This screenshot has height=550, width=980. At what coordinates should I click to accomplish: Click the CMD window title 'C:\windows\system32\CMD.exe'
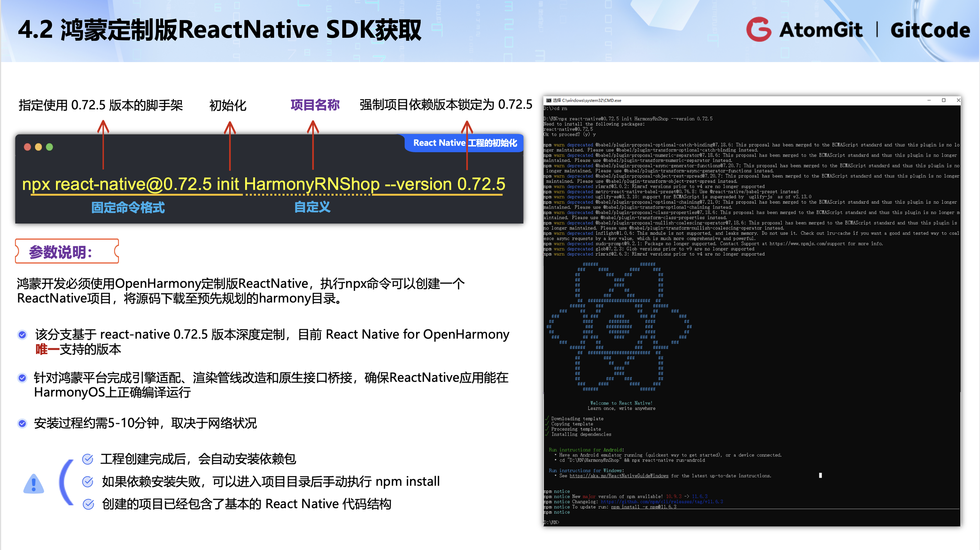[592, 100]
